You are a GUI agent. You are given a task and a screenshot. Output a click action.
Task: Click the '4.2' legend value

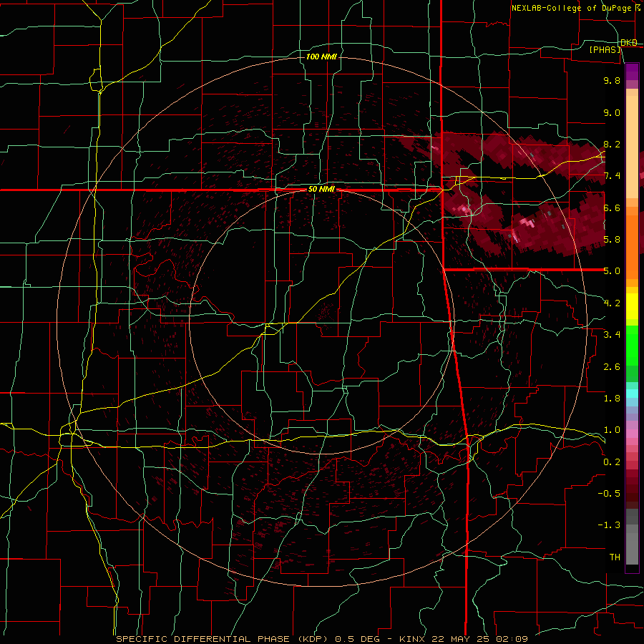click(x=612, y=303)
